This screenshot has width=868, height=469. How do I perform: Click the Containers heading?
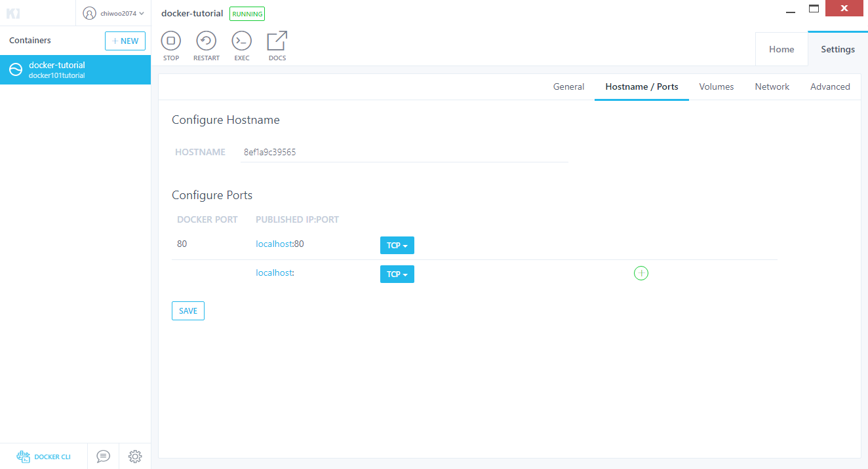pos(30,40)
